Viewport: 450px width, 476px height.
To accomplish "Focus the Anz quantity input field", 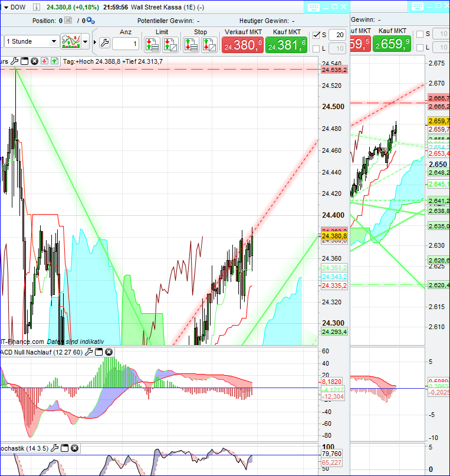I will pyautogui.click(x=126, y=44).
